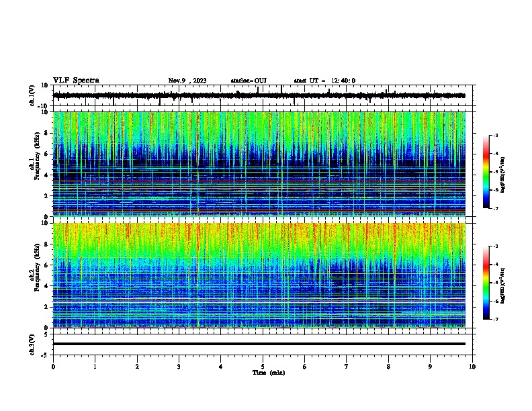This screenshot has height=411, width=532.
Task: Click time axis tick label "7"
Action: [x=347, y=367]
